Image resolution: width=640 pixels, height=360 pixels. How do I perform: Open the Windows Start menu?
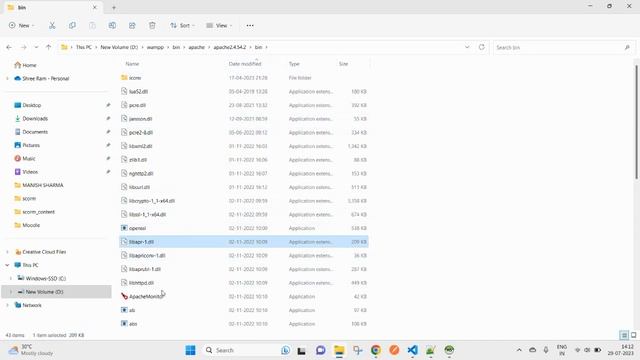(x=190, y=350)
